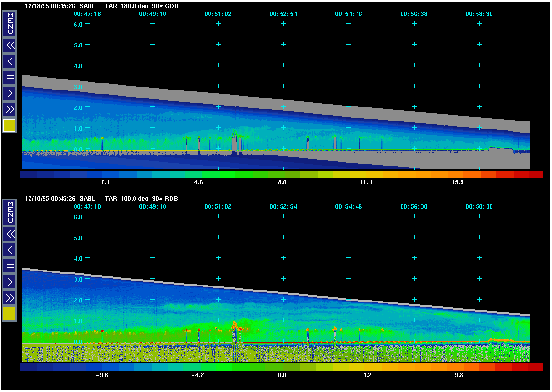552x392 pixels.
Task: Open the MENU button in the upper GDB panel
Action: pos(10,23)
